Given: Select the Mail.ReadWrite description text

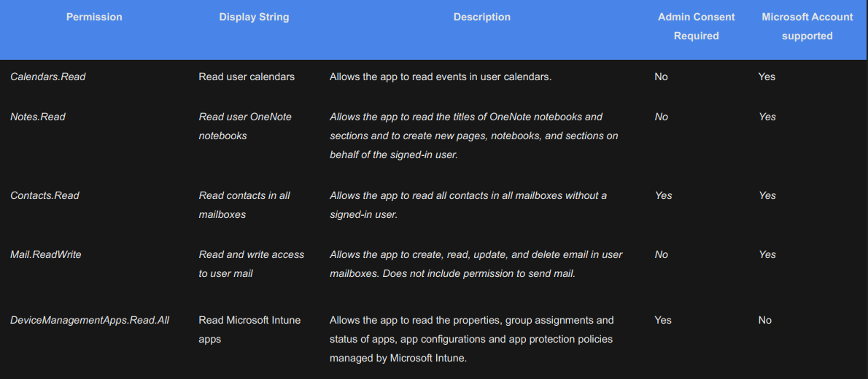Looking at the screenshot, I should click(x=476, y=264).
